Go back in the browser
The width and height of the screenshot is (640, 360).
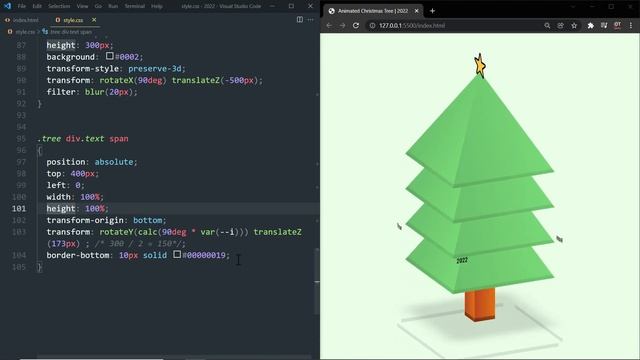click(x=329, y=25)
